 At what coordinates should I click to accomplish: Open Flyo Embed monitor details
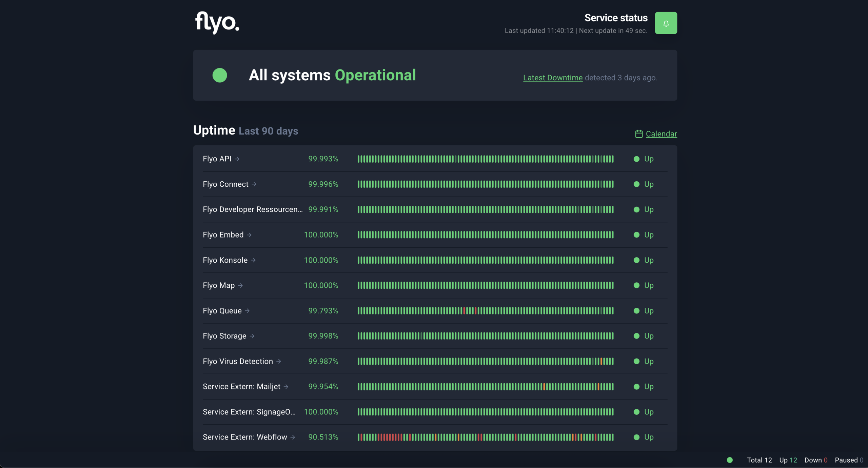[x=223, y=235]
